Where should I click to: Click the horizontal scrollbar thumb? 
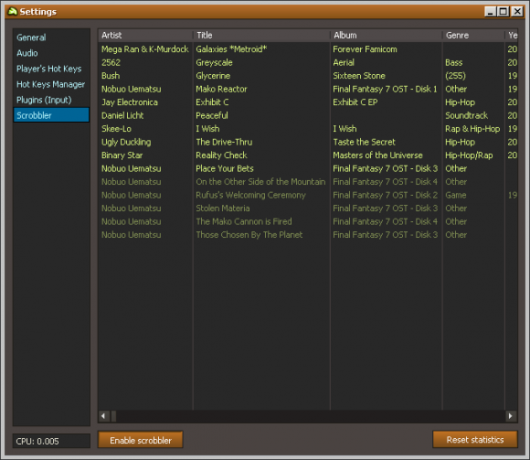114,416
